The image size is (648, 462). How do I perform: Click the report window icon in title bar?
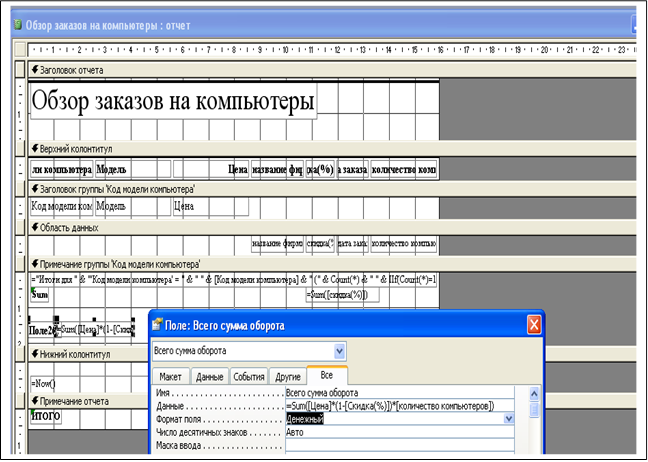[x=18, y=23]
